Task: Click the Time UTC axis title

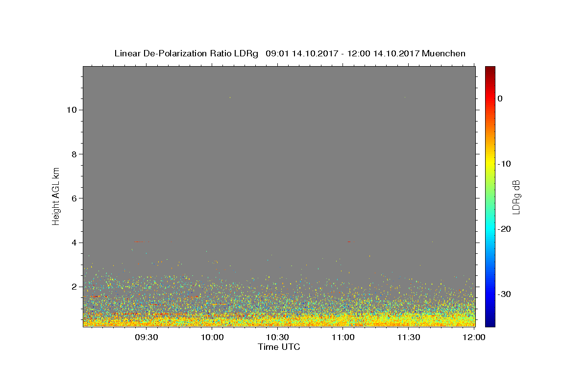Action: click(279, 347)
